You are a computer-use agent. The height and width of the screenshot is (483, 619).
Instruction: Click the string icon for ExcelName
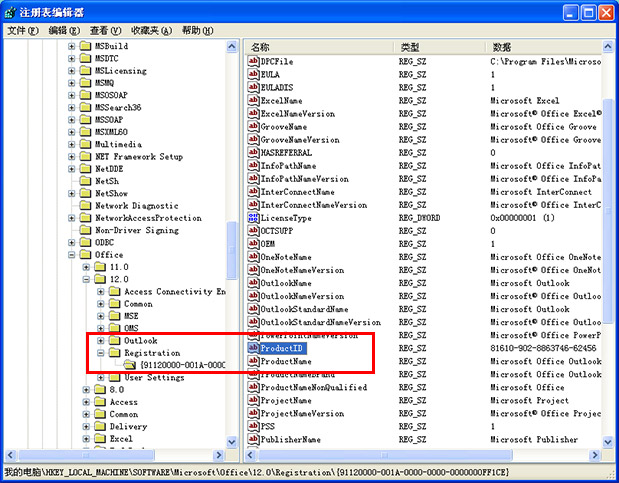click(253, 100)
